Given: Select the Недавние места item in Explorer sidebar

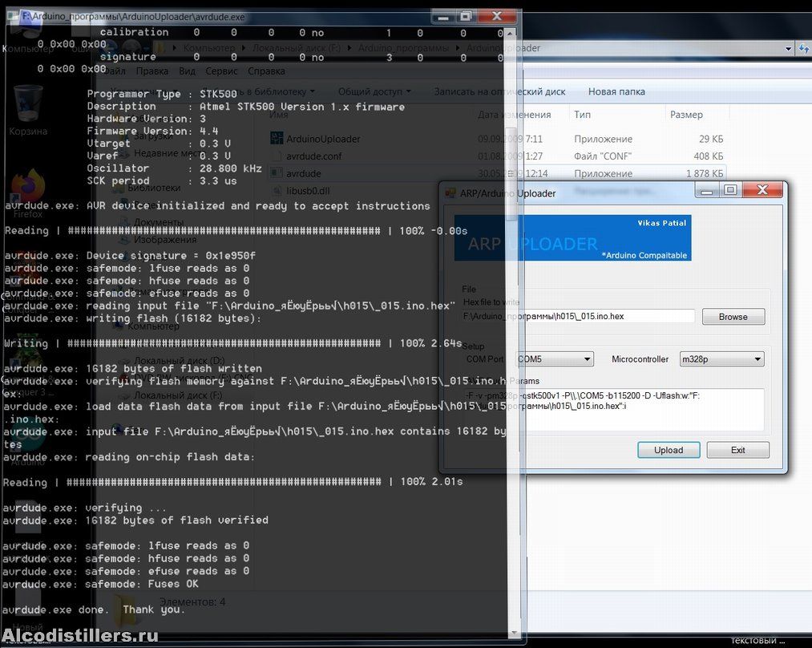Looking at the screenshot, I should coord(168,153).
